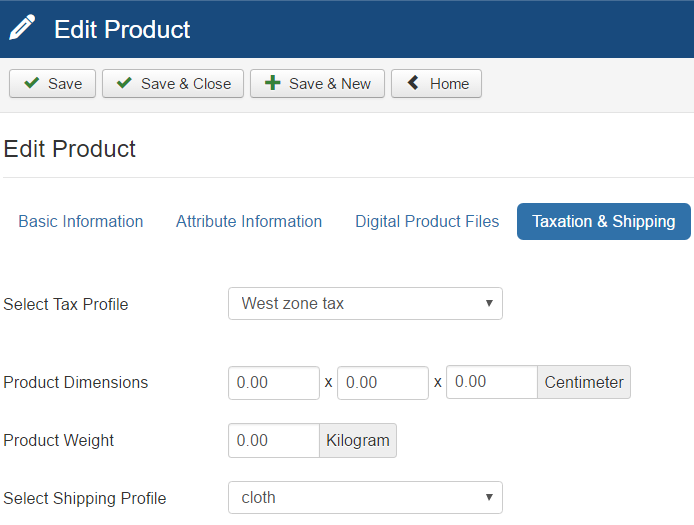The width and height of the screenshot is (694, 525).
Task: Click the left chevron icon on Home
Action: coord(413,84)
